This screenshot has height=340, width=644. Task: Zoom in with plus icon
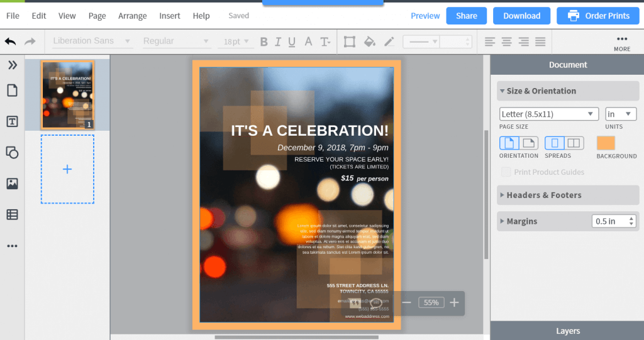pyautogui.click(x=454, y=303)
